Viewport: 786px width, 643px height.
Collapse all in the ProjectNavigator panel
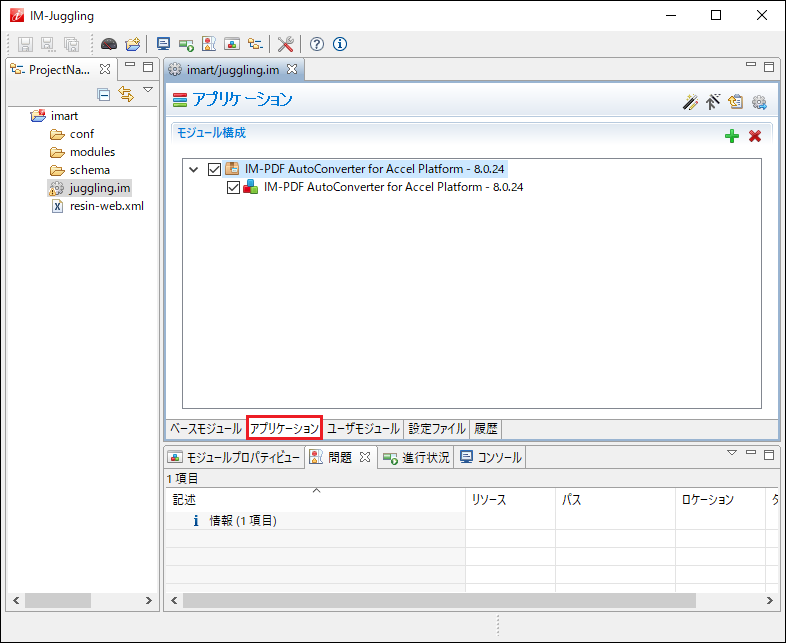104,94
